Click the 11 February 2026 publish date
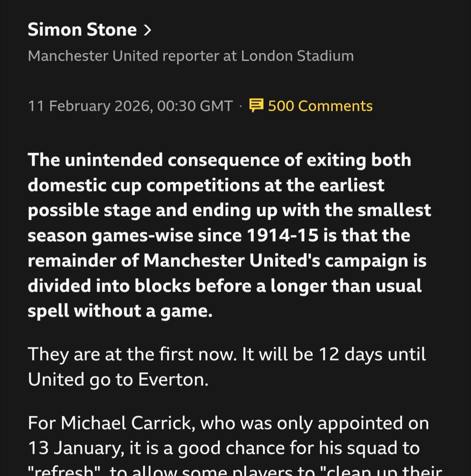 coord(90,106)
